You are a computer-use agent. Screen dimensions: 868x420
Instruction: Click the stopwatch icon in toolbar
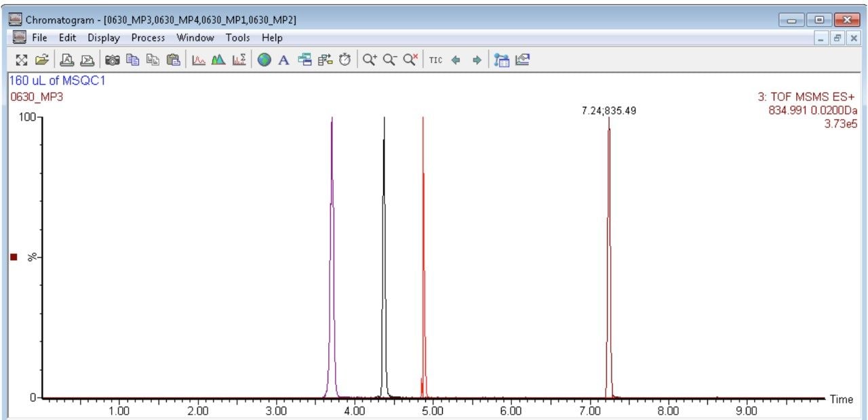pyautogui.click(x=345, y=60)
